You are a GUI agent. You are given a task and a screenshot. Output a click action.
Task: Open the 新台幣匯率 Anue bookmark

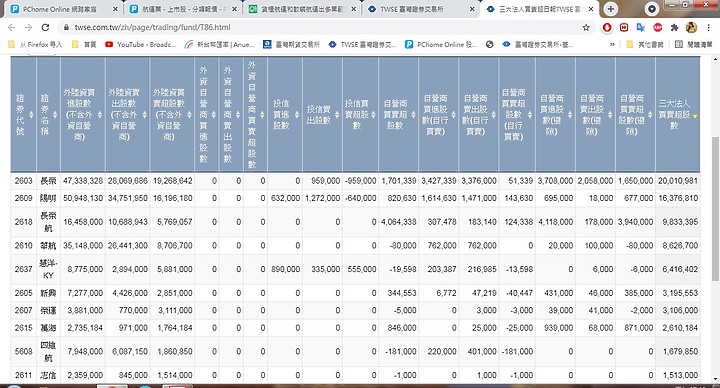point(219,45)
